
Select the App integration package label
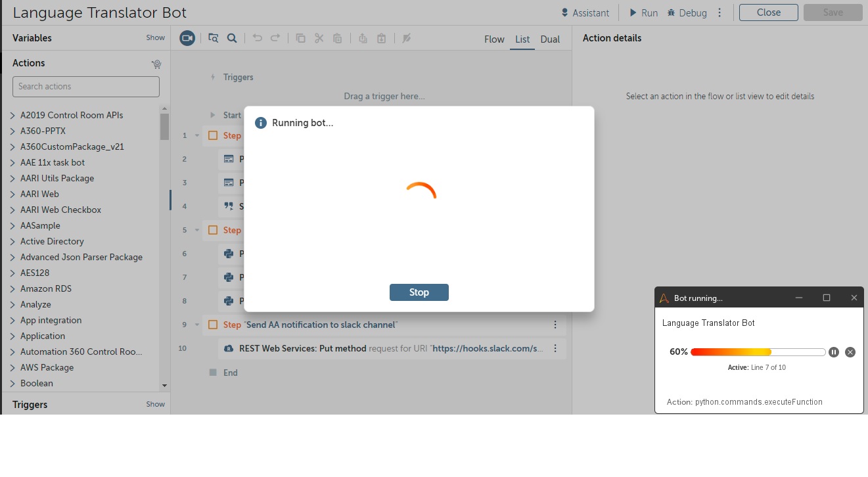coord(51,320)
